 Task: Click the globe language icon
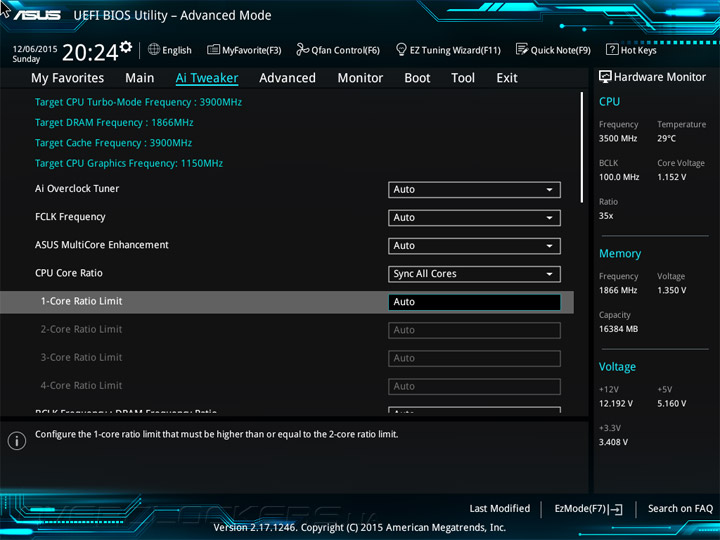click(x=154, y=49)
